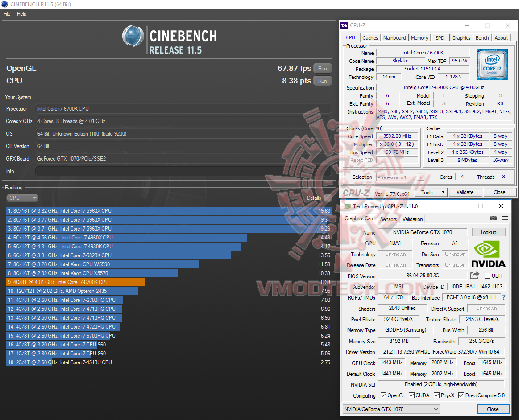This screenshot has width=519, height=420.
Task: Open the File menu in Cinebench
Action: [7, 14]
